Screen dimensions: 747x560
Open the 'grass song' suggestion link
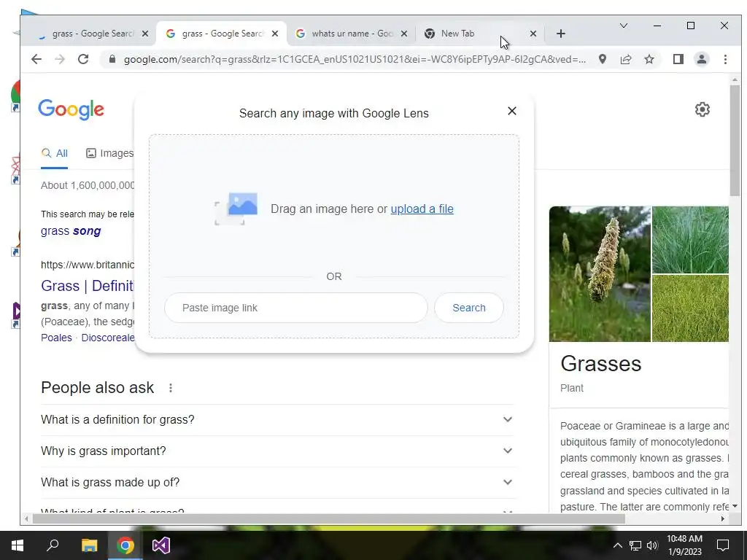coord(71,231)
